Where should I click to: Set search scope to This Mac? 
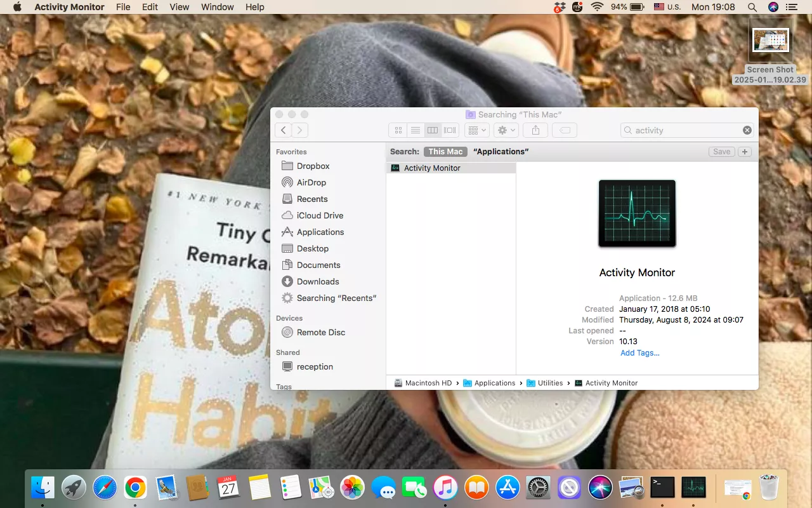[x=445, y=152]
